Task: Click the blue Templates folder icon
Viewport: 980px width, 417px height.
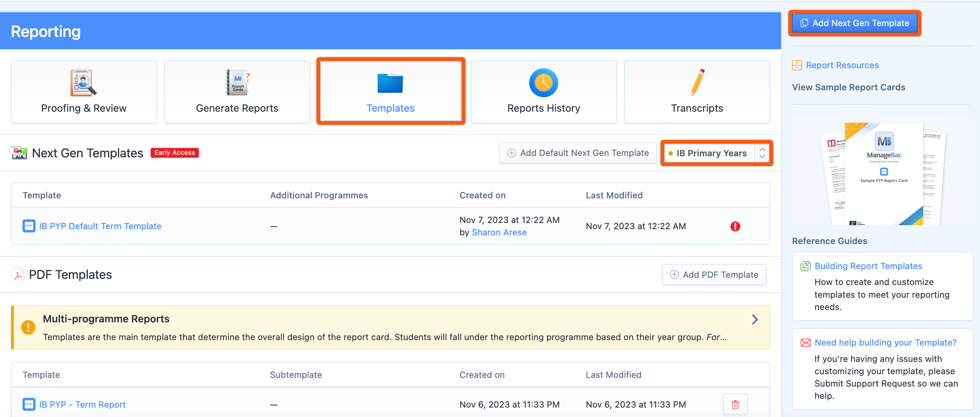Action: coord(390,83)
